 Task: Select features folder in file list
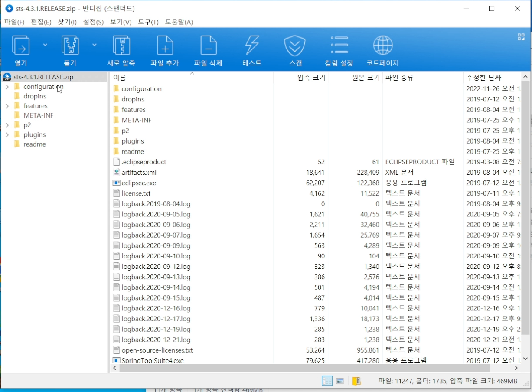pyautogui.click(x=134, y=110)
